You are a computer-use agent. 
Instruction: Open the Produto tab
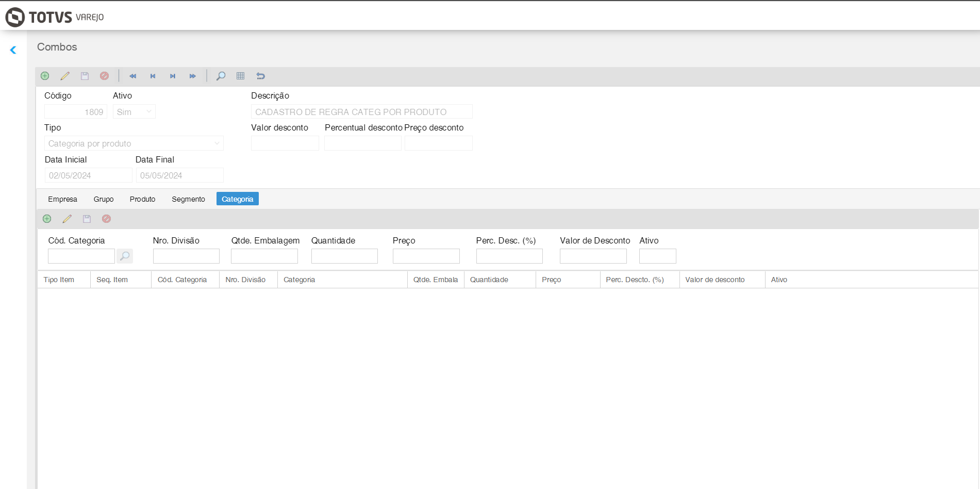[x=142, y=199]
